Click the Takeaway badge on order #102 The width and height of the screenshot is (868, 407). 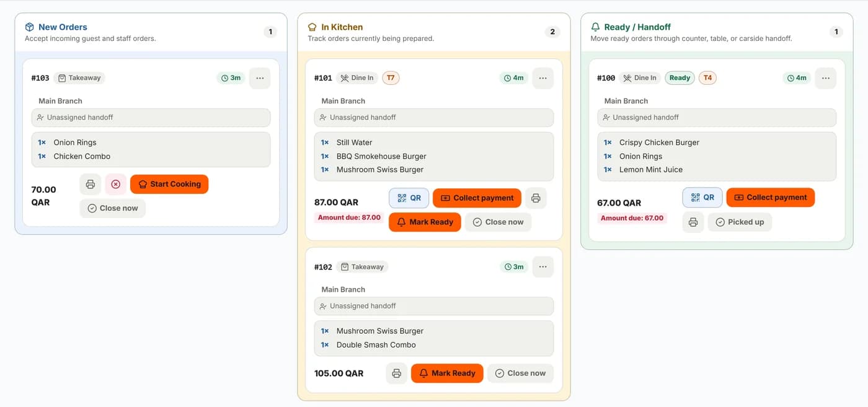tap(362, 267)
